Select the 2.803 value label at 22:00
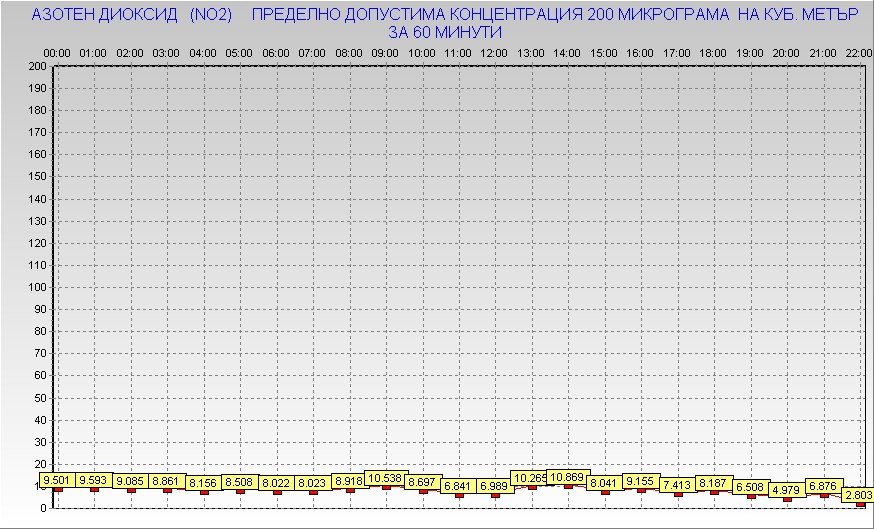Viewport: 874px width, 529px height. coord(857,495)
